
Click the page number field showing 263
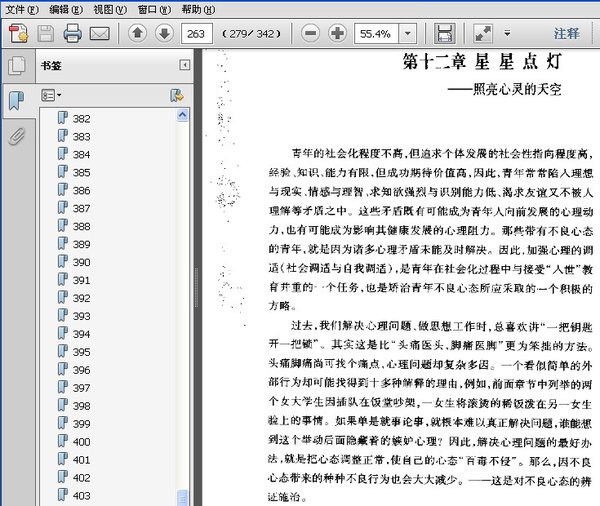[x=195, y=33]
